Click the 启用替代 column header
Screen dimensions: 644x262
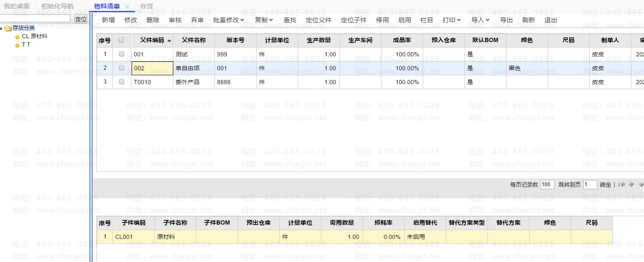tap(425, 222)
